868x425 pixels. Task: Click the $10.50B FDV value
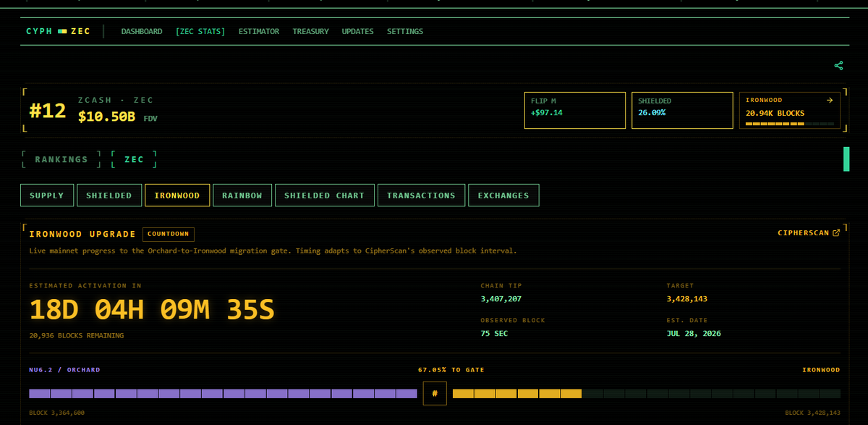point(107,117)
